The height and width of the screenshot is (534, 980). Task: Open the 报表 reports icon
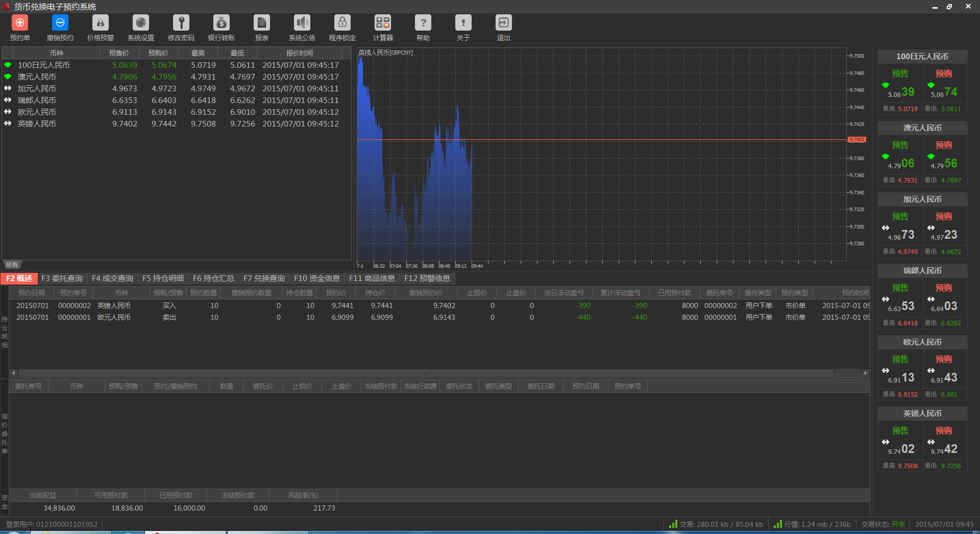[x=261, y=23]
